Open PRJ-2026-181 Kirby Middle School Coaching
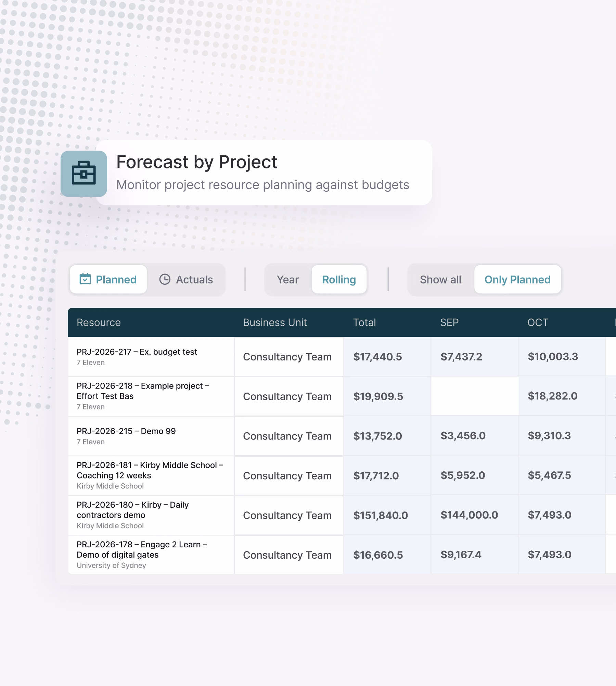 [150, 470]
